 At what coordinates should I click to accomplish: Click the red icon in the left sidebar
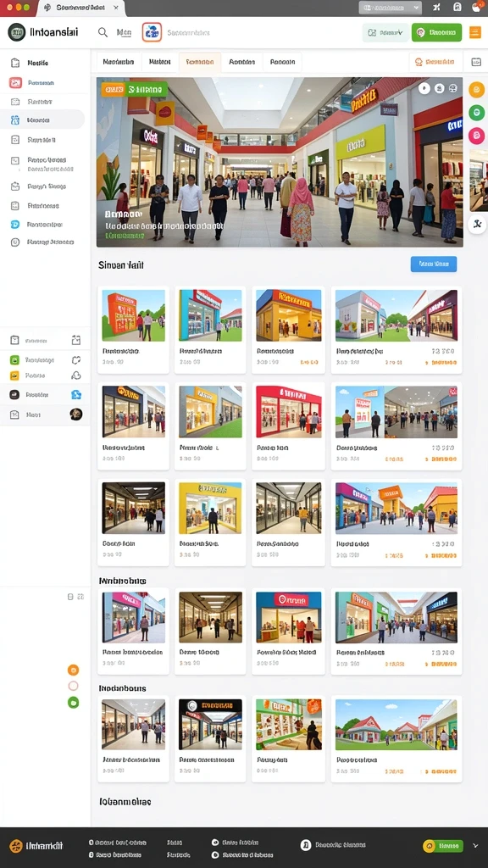point(15,83)
